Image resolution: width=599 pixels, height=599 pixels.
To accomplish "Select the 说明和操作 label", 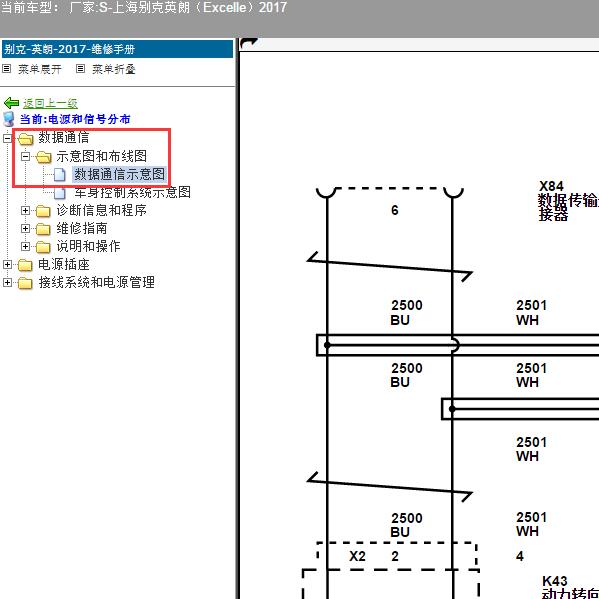I will tap(88, 246).
